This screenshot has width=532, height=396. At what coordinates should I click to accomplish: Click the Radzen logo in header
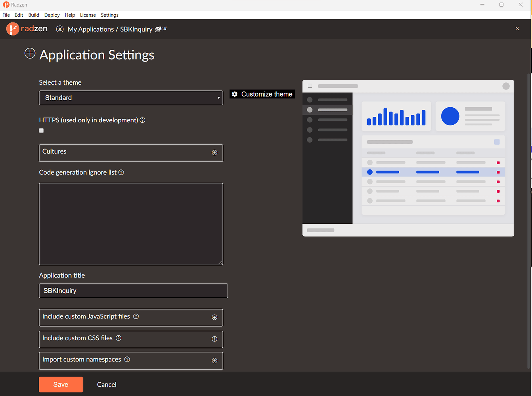click(27, 29)
